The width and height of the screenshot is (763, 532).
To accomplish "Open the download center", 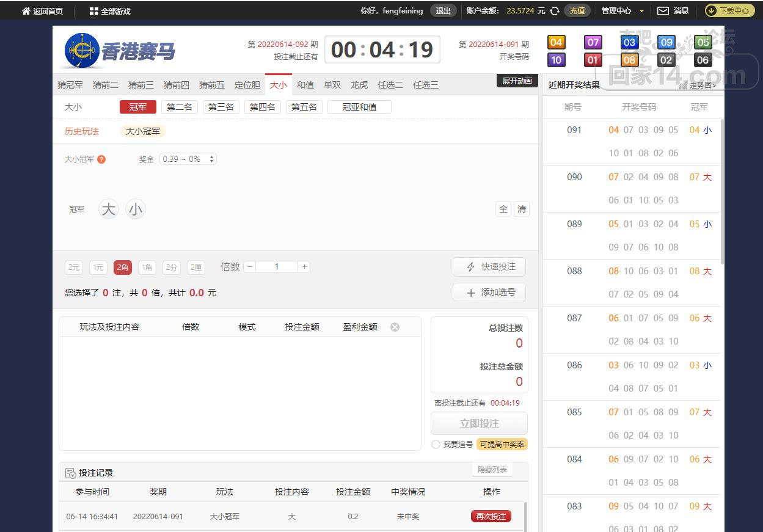I will (x=729, y=11).
